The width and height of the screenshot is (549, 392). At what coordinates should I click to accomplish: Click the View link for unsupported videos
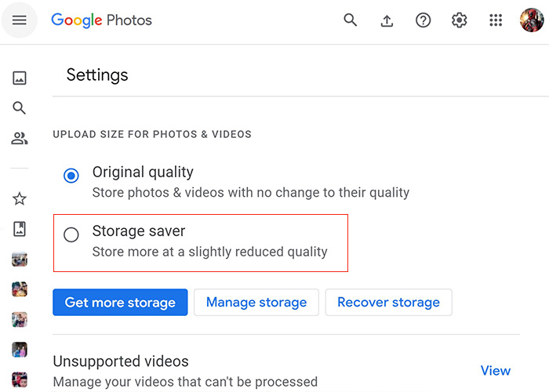click(x=496, y=370)
